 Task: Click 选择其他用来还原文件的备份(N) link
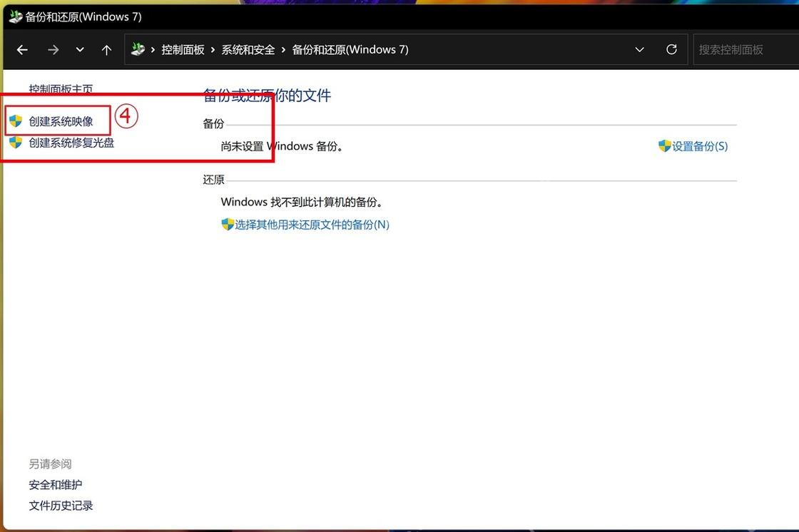coord(312,225)
